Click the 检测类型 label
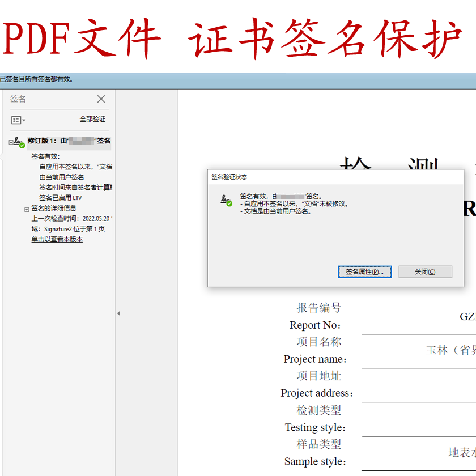The height and width of the screenshot is (476, 476). pos(318,410)
